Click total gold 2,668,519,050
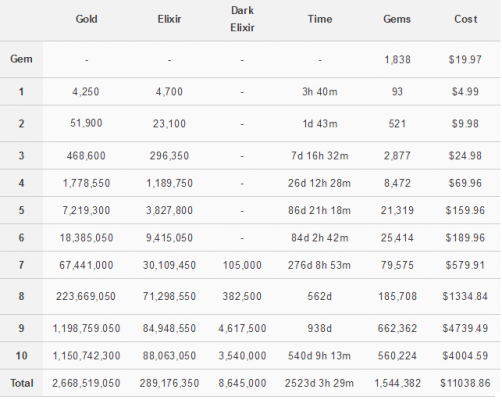The height and width of the screenshot is (400, 502). (86, 383)
